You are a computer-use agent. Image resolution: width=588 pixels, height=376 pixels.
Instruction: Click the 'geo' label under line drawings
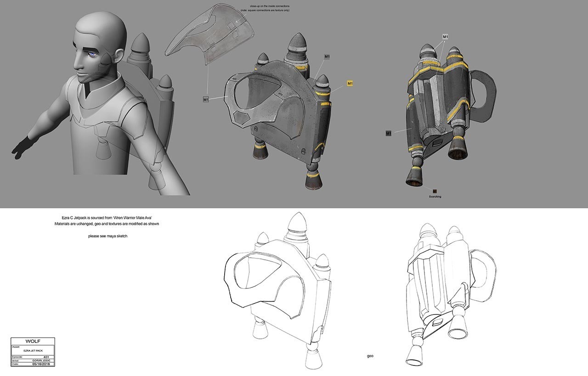point(370,356)
